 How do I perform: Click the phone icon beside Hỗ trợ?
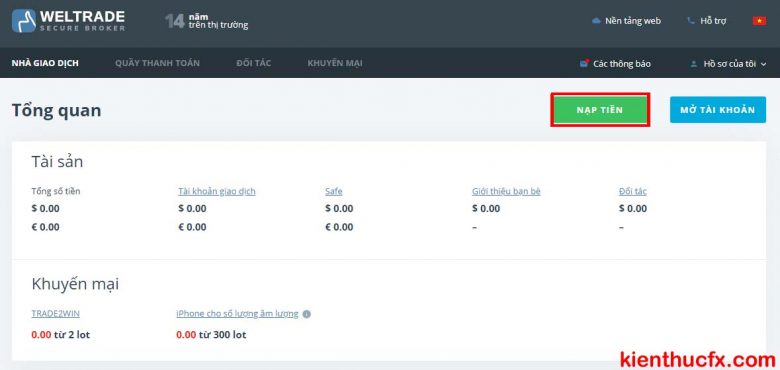pos(690,21)
